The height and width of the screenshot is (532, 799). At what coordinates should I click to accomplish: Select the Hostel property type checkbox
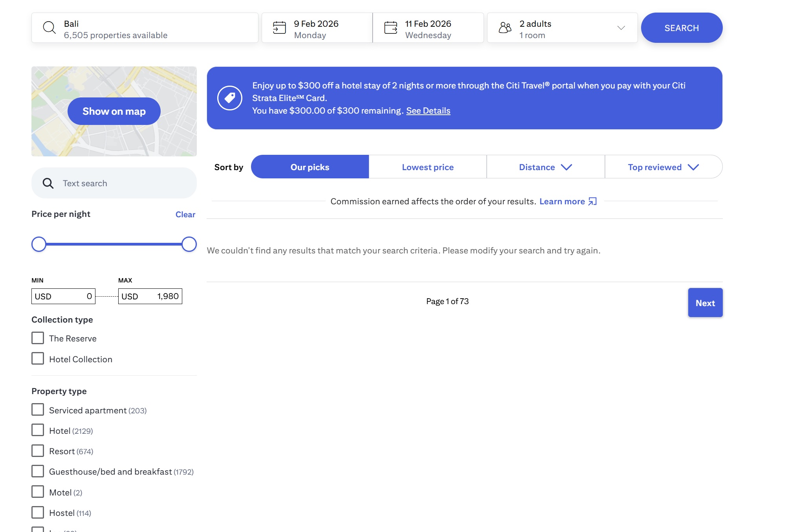click(x=38, y=512)
